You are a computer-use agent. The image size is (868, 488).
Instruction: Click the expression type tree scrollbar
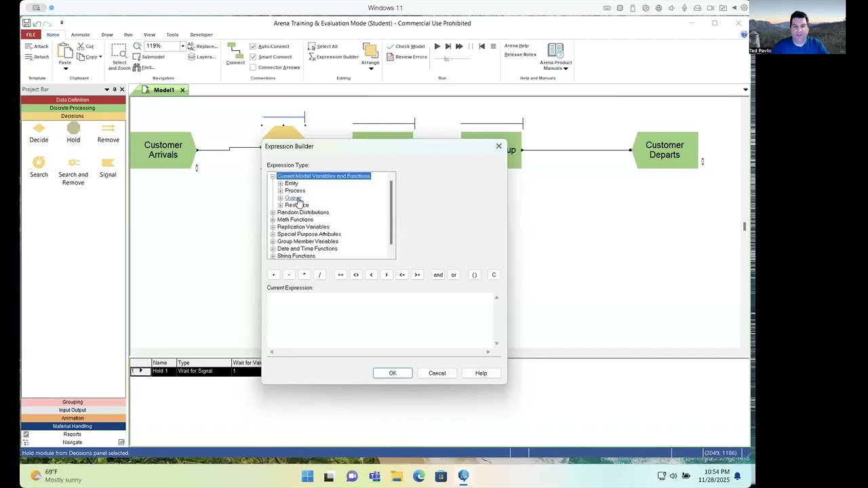click(x=391, y=211)
